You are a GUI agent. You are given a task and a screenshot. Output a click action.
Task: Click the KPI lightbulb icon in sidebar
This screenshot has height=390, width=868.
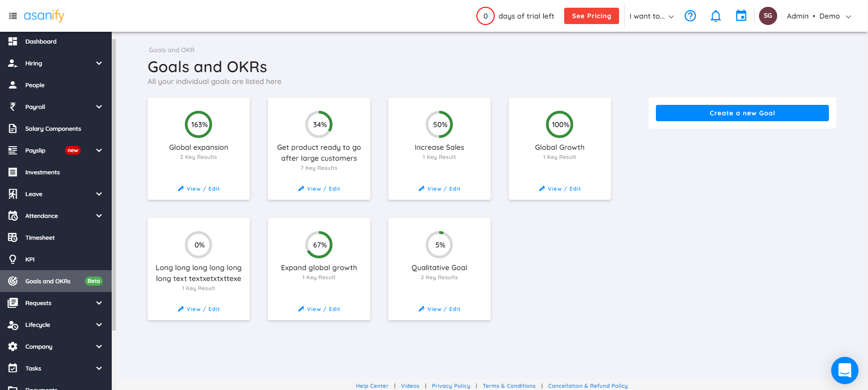13,259
